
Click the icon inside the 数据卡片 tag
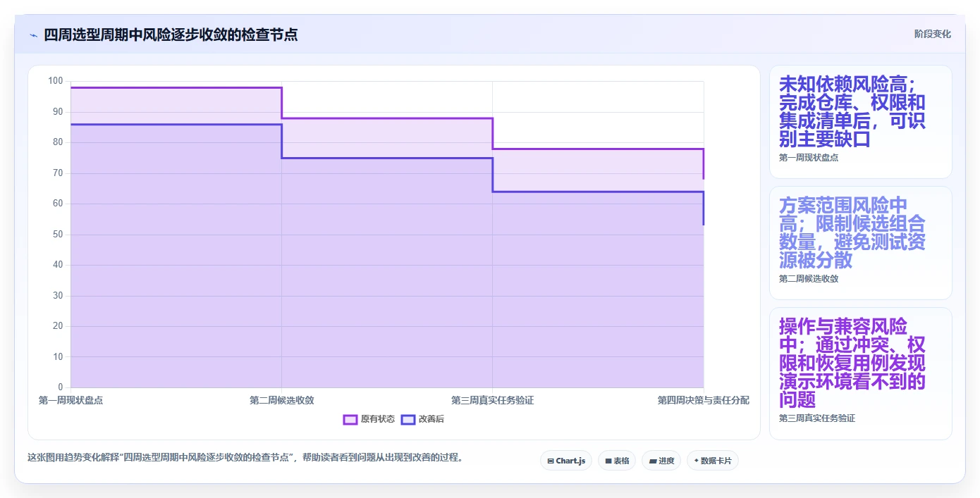click(697, 461)
